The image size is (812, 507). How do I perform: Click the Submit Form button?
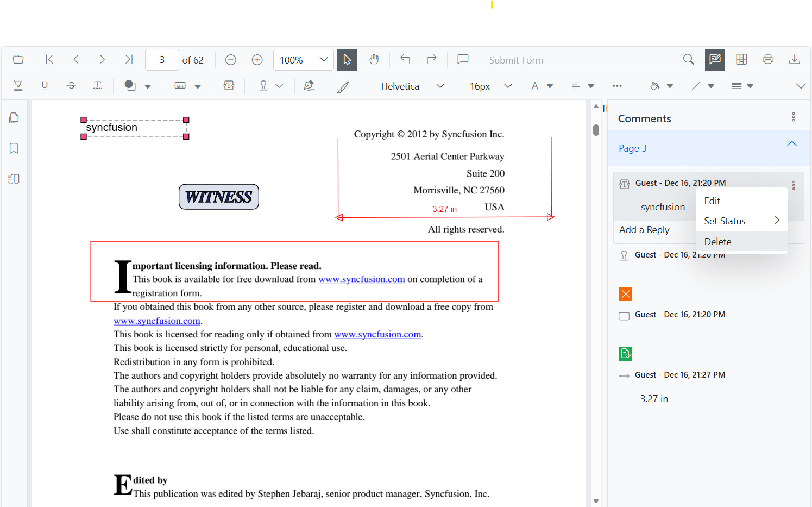(x=516, y=60)
